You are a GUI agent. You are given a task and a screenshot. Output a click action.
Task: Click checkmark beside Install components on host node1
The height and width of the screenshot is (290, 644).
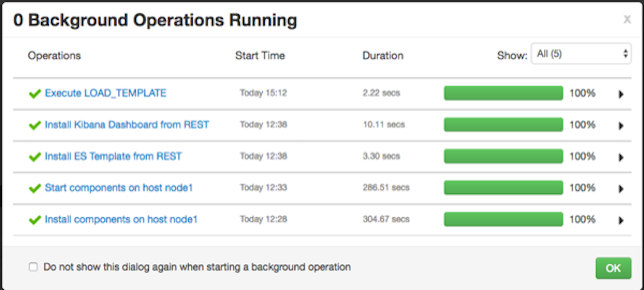click(35, 220)
